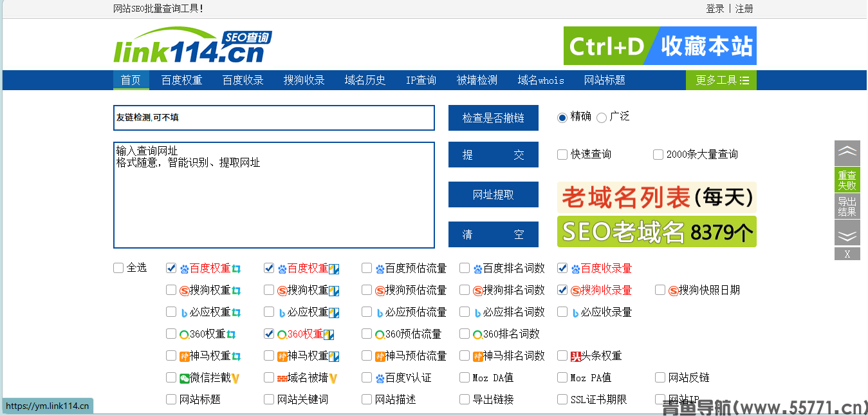Viewport: 868px width, 416px height.
Task: Focus the 输入查询网址 text area
Action: tap(274, 195)
